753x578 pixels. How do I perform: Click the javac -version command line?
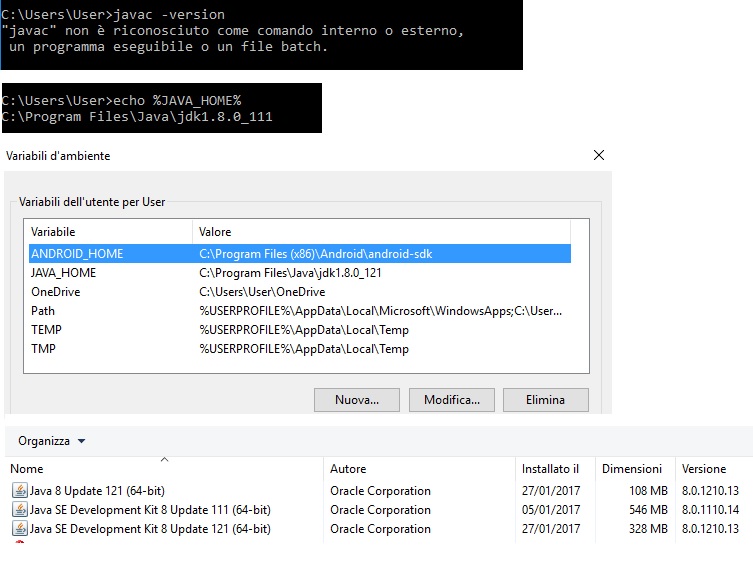[113, 14]
